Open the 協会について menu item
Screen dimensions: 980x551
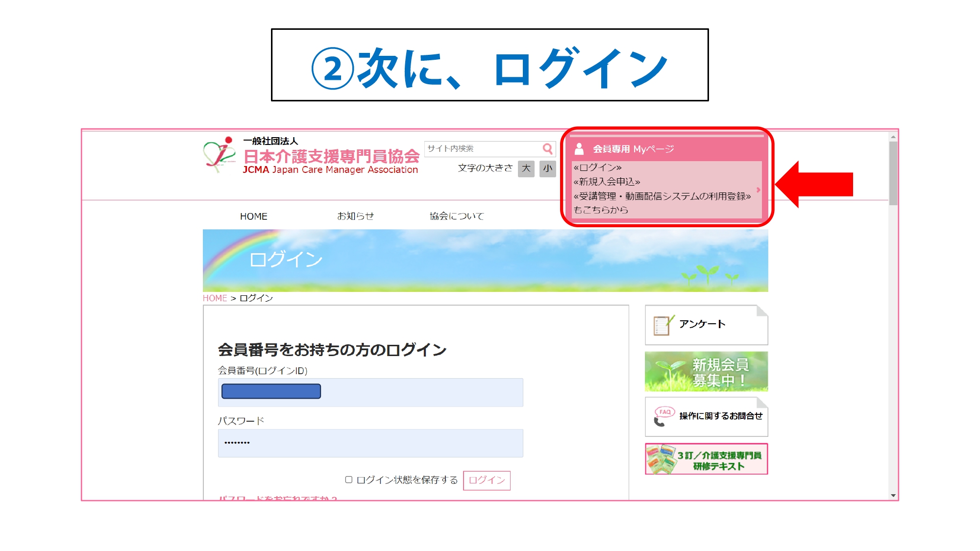click(456, 216)
